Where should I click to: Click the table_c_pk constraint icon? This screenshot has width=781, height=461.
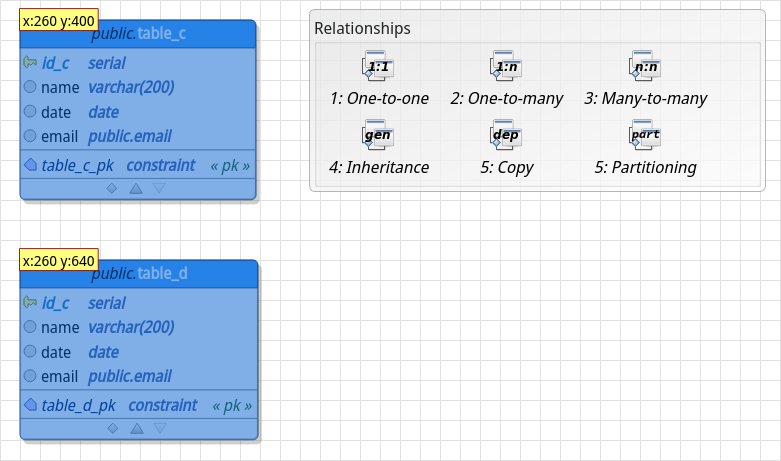click(30, 165)
